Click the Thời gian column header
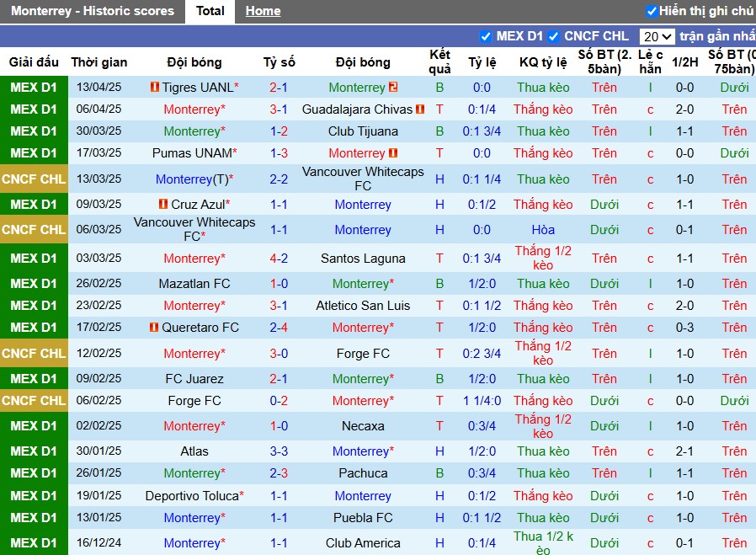 [98, 62]
